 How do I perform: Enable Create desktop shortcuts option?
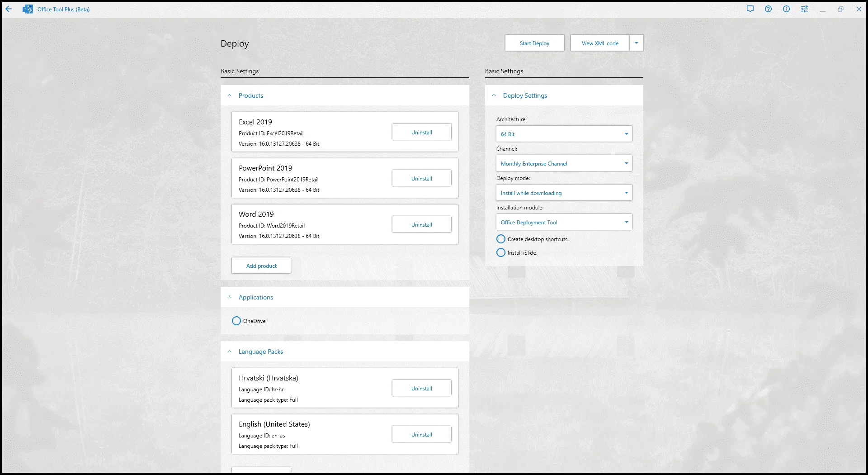pos(501,239)
